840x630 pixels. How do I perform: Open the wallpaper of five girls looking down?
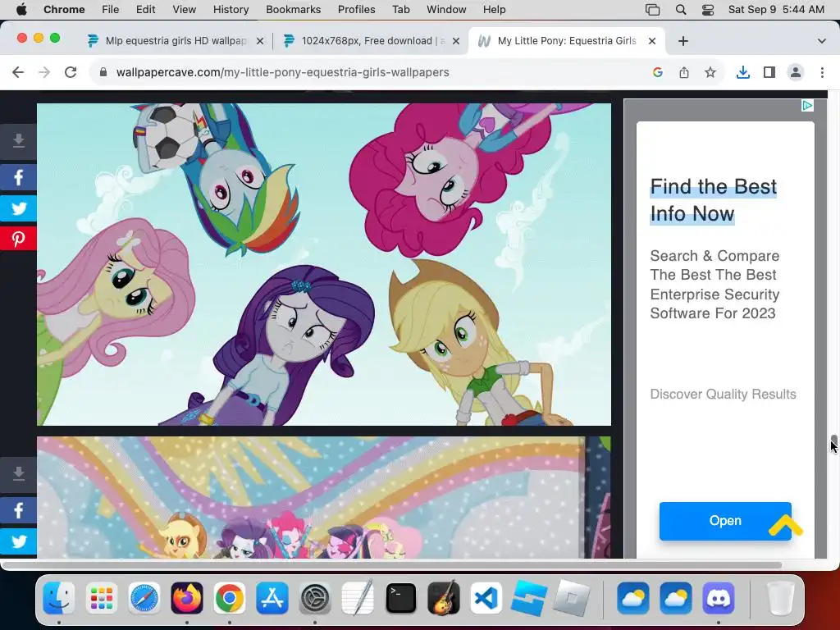(323, 265)
